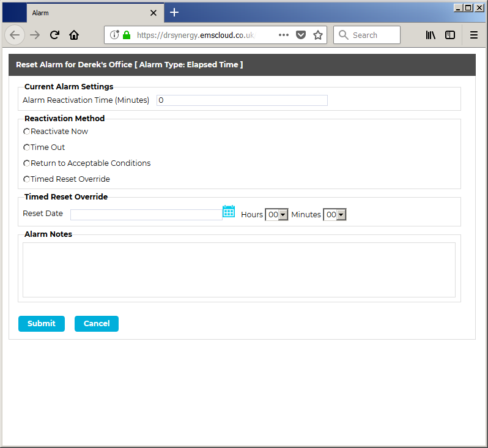Open the Reset Date calendar picker
Viewport: 488px width, 448px height.
click(x=228, y=212)
